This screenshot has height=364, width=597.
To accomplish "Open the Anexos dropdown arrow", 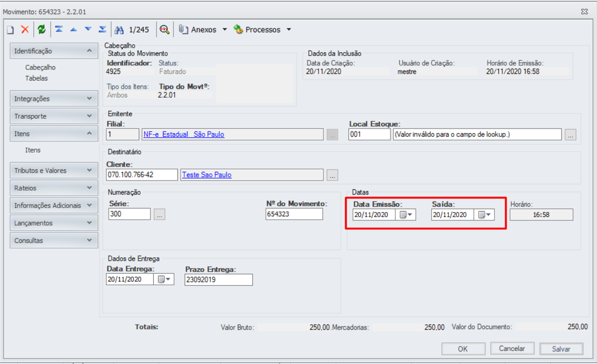I will (224, 30).
